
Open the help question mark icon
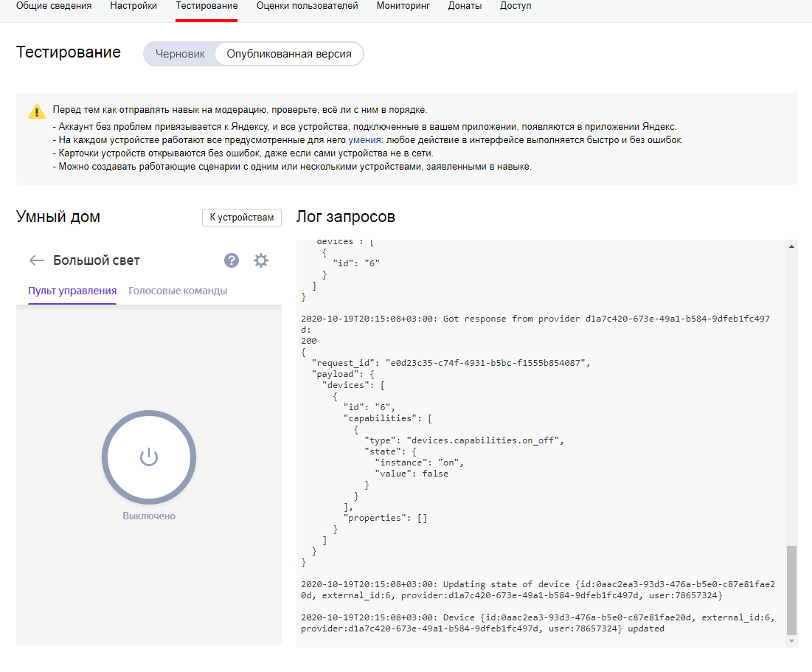pyautogui.click(x=232, y=260)
